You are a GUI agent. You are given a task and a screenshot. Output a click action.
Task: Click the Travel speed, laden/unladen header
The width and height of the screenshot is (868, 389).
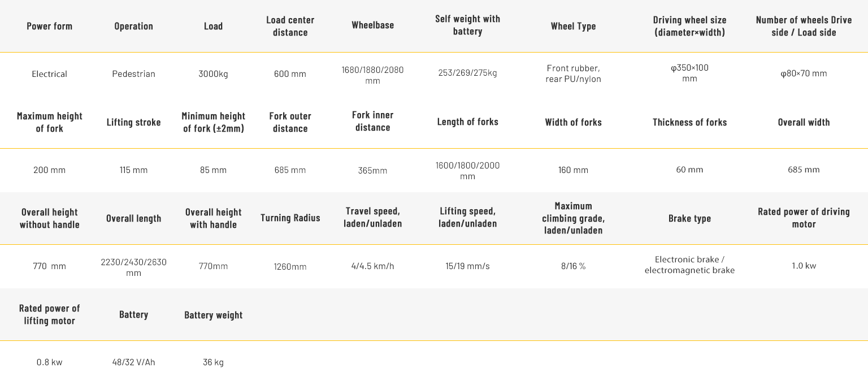[373, 217]
